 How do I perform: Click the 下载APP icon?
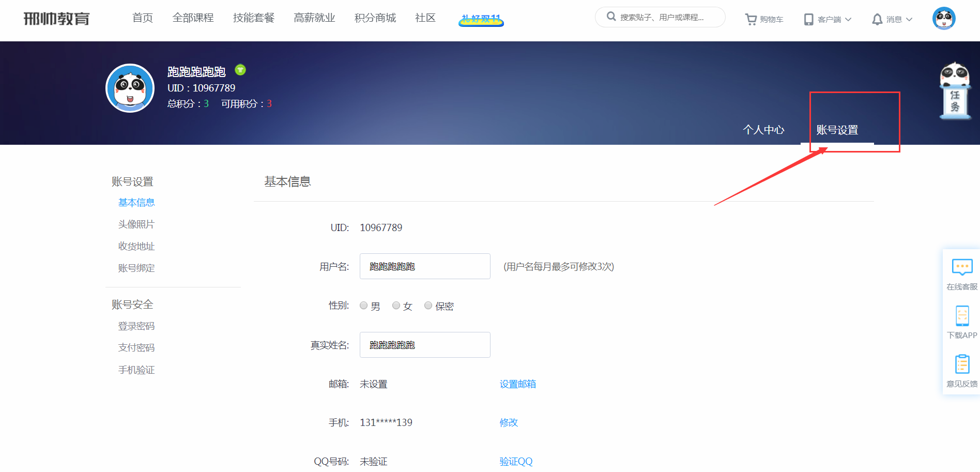click(x=962, y=316)
